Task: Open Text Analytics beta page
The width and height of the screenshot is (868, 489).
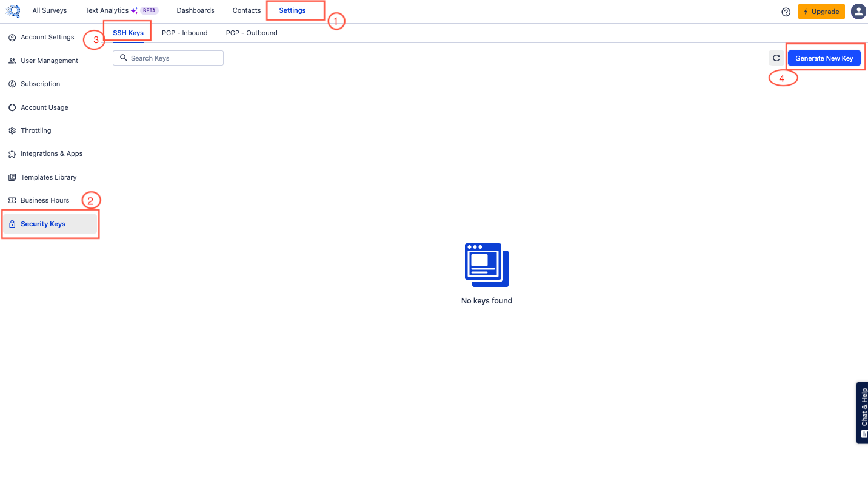Action: point(107,10)
